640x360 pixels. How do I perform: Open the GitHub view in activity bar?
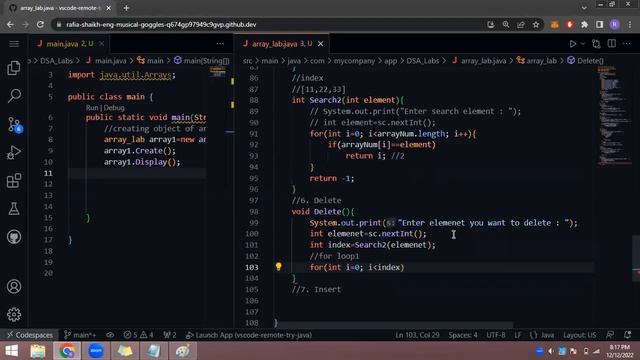tap(14, 237)
